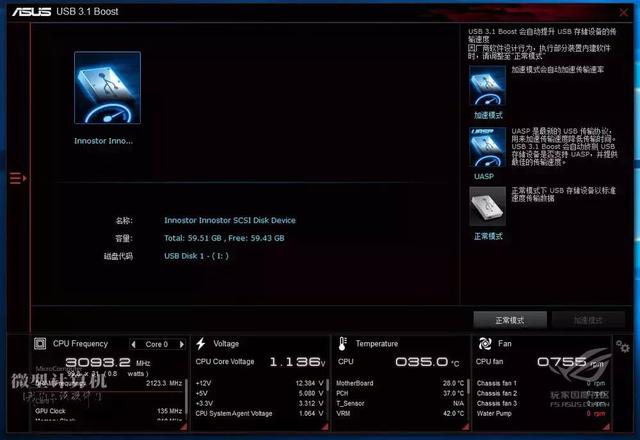This screenshot has height=440, width=640.
Task: Click the CPU Frequency chip icon
Action: tap(40, 344)
